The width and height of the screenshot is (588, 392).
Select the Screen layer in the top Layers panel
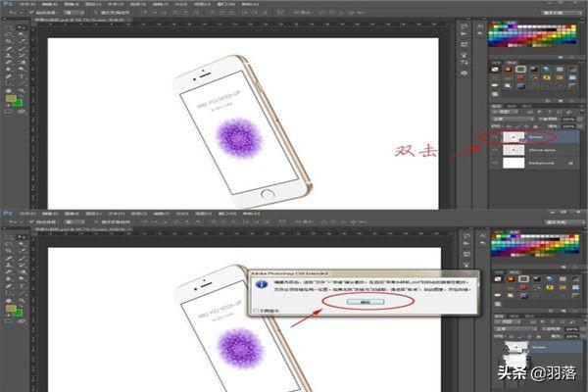(537, 139)
